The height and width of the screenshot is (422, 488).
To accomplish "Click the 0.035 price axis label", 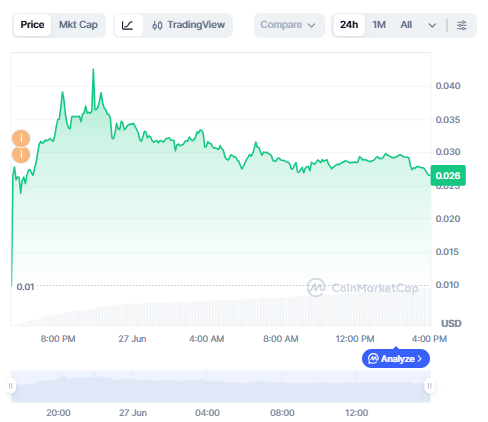I will tap(448, 120).
